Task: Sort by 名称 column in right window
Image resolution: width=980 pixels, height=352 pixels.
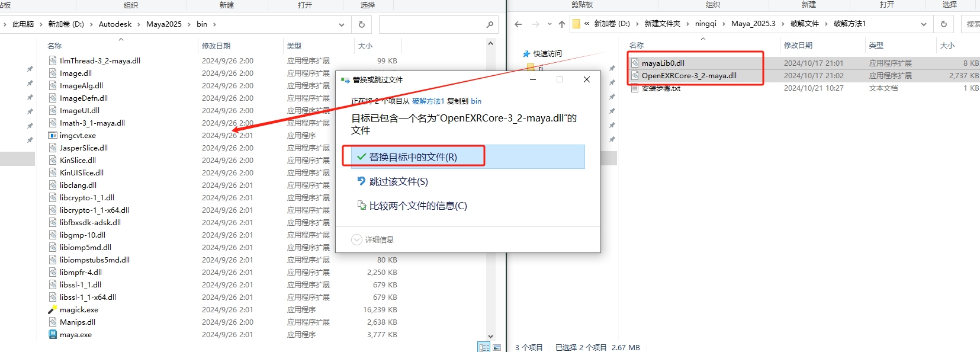Action: 637,45
